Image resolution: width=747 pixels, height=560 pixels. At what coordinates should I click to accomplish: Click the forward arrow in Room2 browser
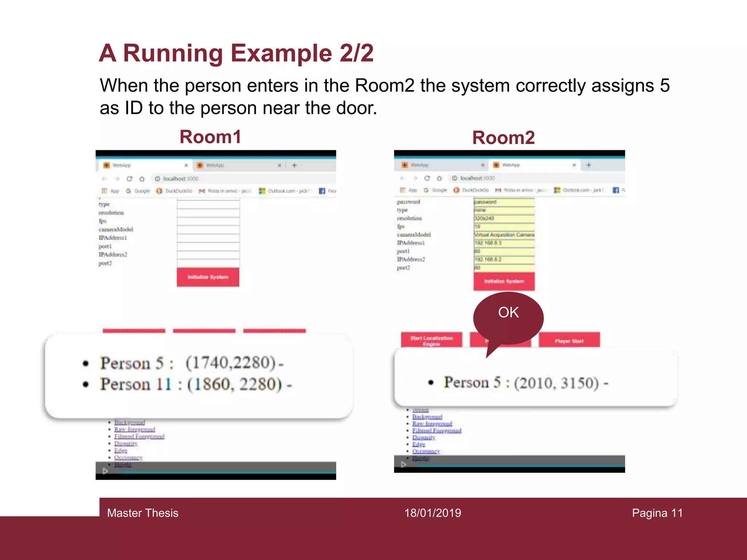(415, 178)
